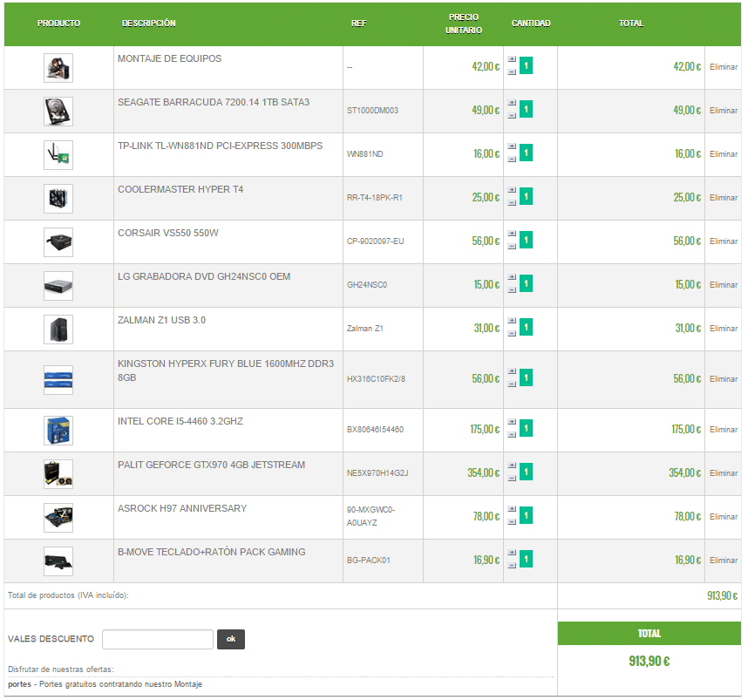Increase quantity of Corsair VS550 550W

coord(512,234)
